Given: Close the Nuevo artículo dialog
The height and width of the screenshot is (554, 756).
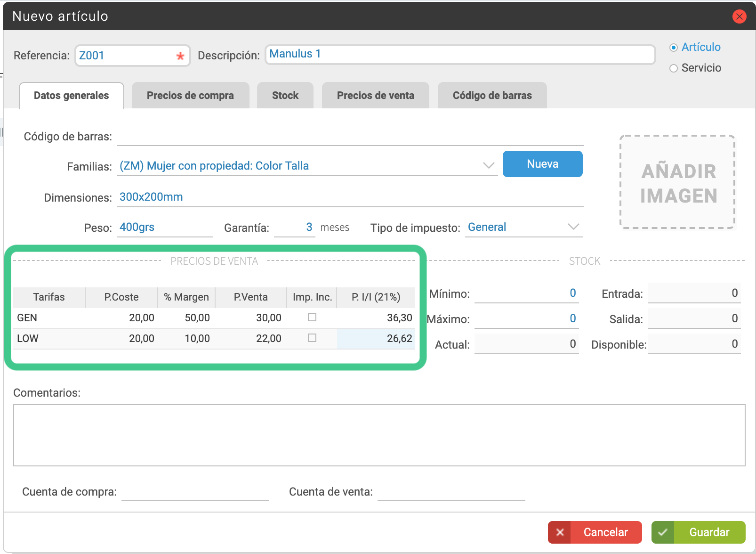Looking at the screenshot, I should [739, 16].
